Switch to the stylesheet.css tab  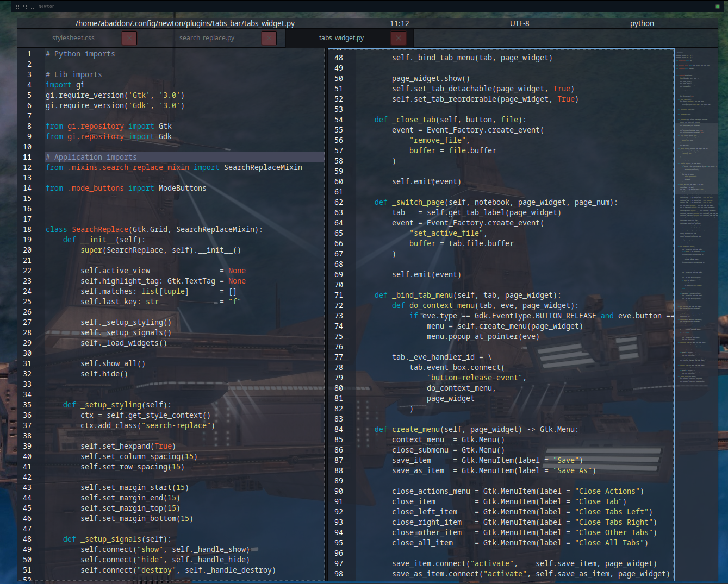(x=73, y=38)
